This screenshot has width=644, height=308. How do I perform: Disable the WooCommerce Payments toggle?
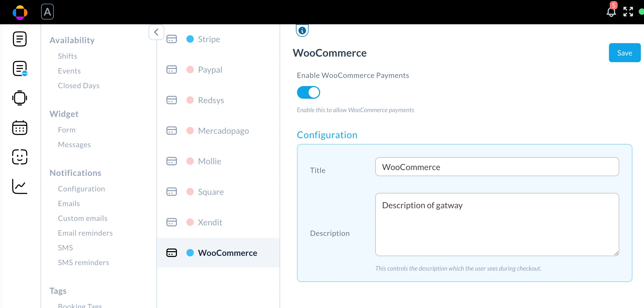(308, 92)
